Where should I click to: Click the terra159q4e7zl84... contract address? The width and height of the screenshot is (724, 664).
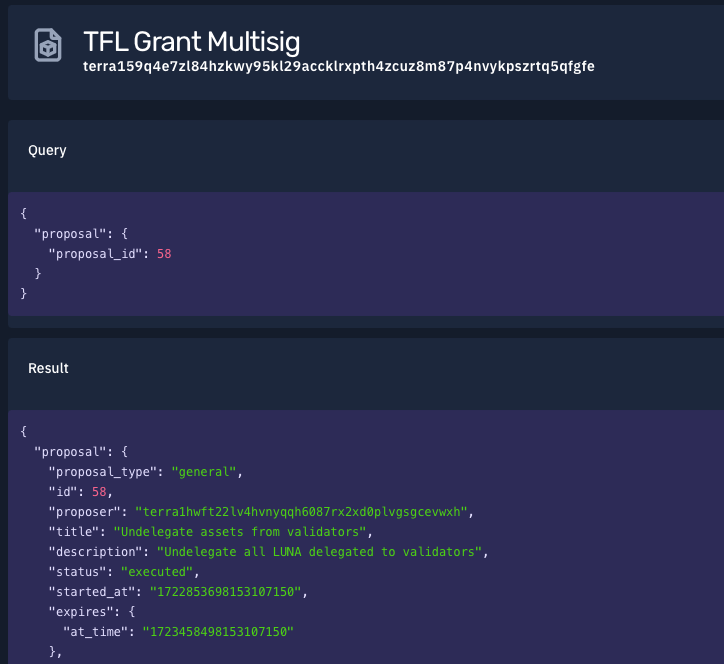click(x=338, y=66)
